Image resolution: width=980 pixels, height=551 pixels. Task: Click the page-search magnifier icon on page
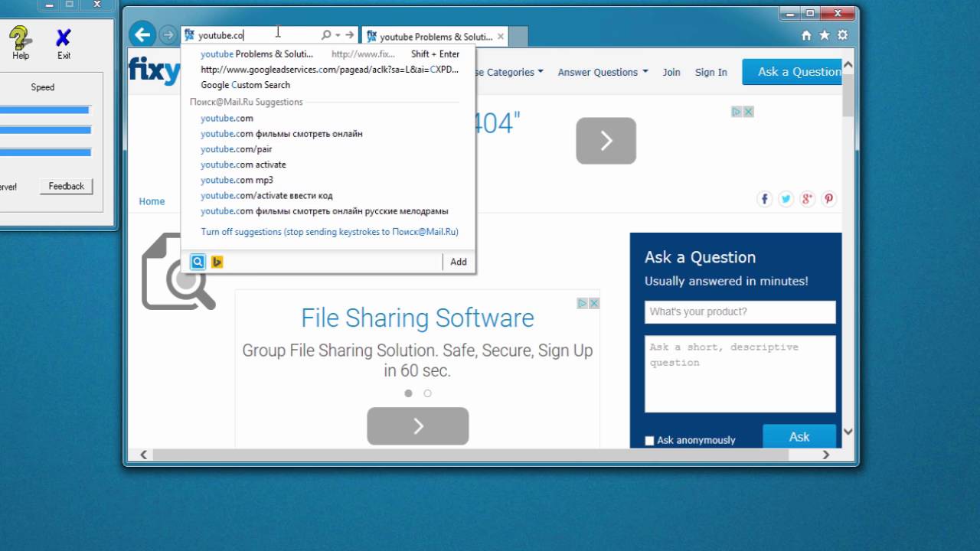pos(178,272)
